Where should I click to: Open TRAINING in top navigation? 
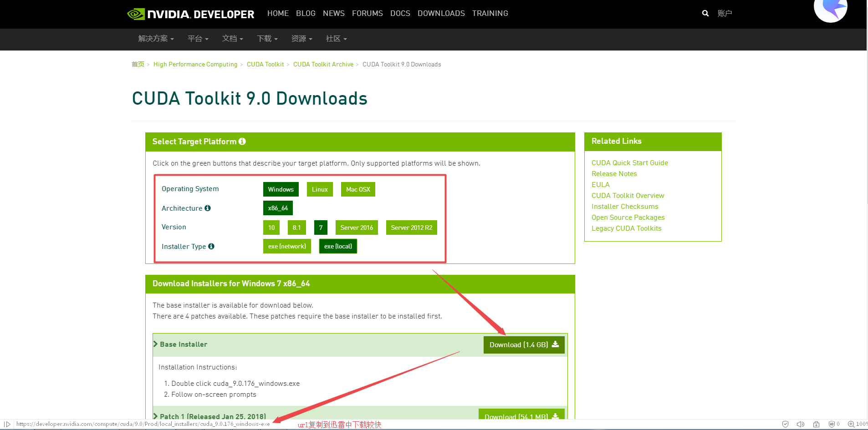pyautogui.click(x=490, y=13)
